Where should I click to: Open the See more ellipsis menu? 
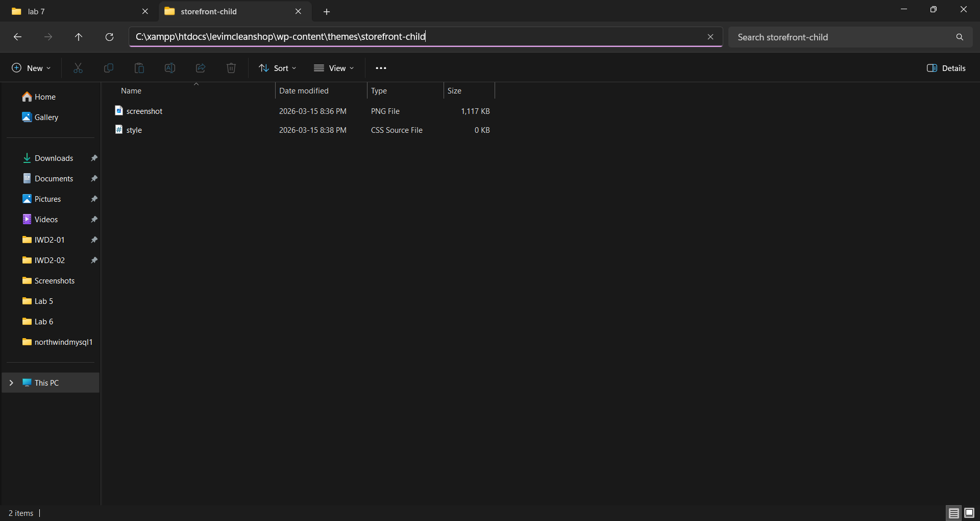pyautogui.click(x=381, y=68)
